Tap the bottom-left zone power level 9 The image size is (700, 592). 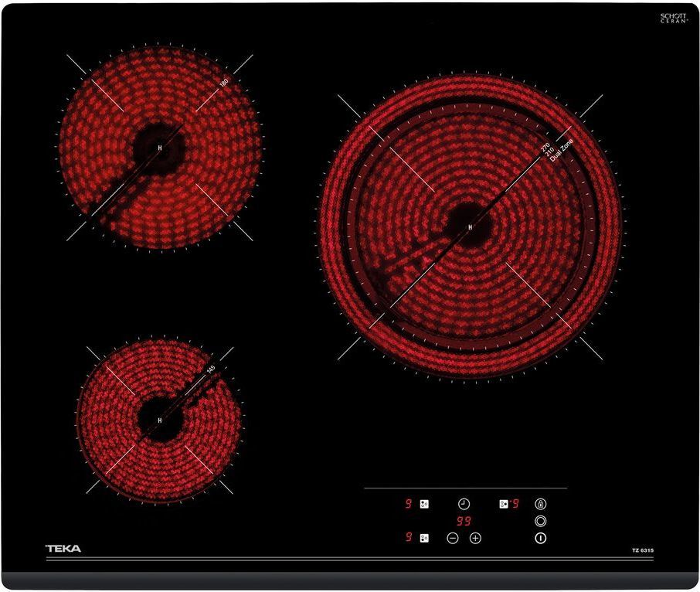click(x=408, y=538)
